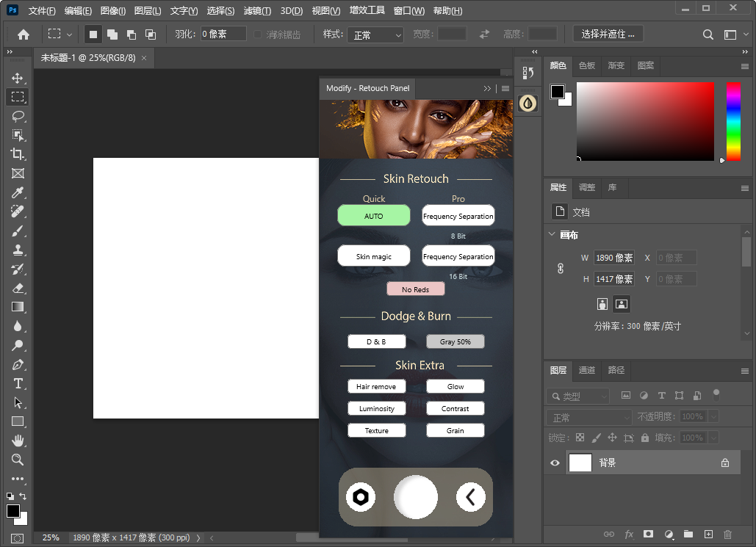Open the layer 填充 fill dropdown
The height and width of the screenshot is (547, 756).
pyautogui.click(x=714, y=438)
